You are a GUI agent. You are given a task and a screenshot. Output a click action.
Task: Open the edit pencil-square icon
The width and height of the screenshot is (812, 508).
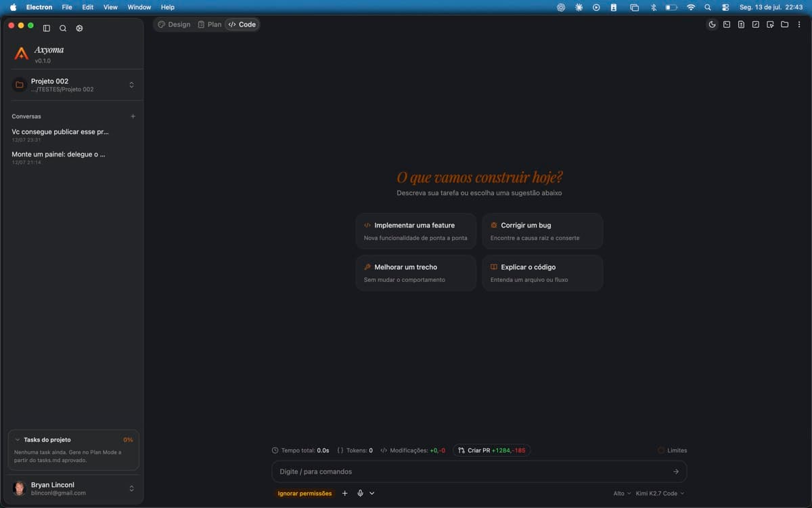(x=756, y=24)
